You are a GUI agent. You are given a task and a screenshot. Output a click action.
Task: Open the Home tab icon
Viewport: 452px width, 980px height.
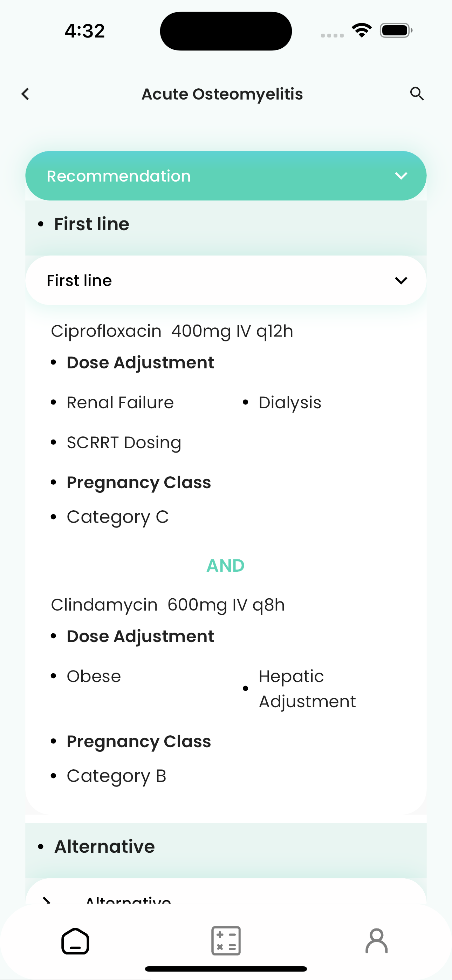[75, 941]
